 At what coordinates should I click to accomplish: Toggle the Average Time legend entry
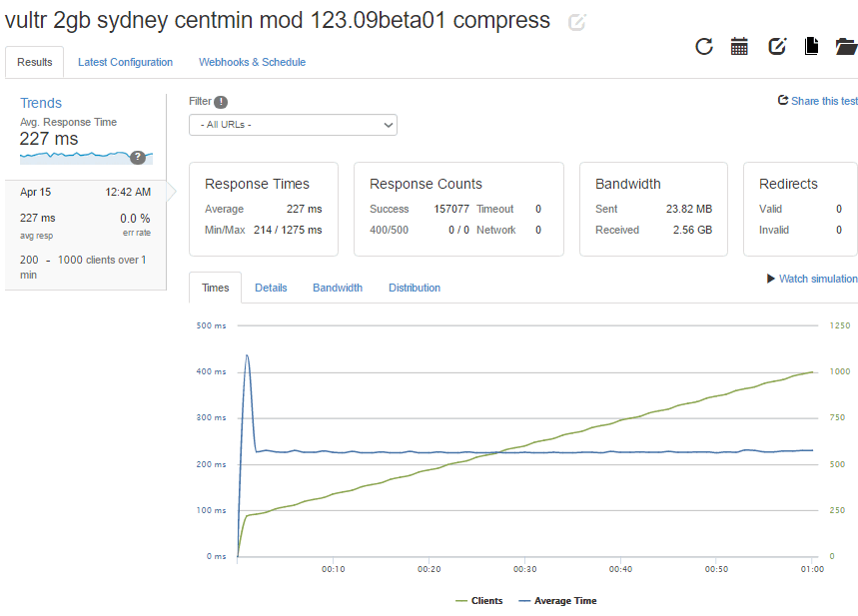pyautogui.click(x=557, y=601)
